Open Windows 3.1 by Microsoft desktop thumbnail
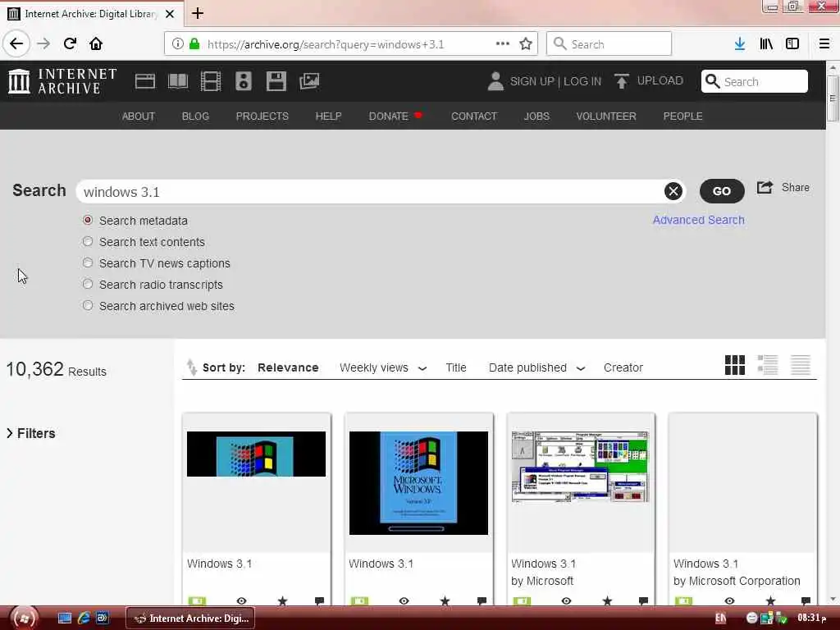The width and height of the screenshot is (840, 630). [x=581, y=467]
